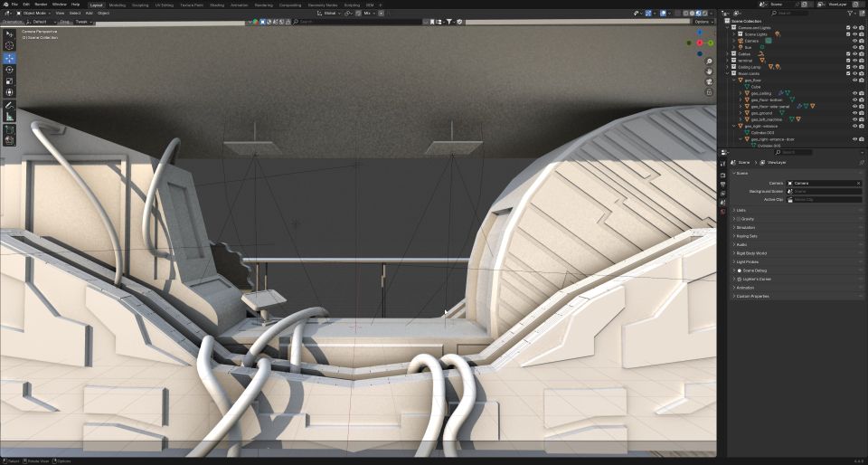Screen dimensions: 868x465
Task: Disable Sun in renders via camera icon
Action: [x=862, y=48]
